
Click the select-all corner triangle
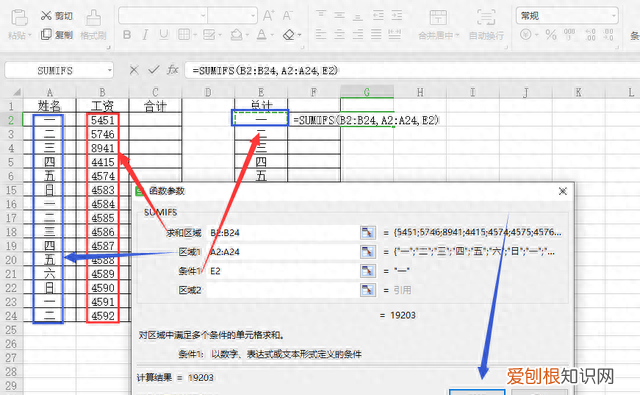tap(17, 92)
